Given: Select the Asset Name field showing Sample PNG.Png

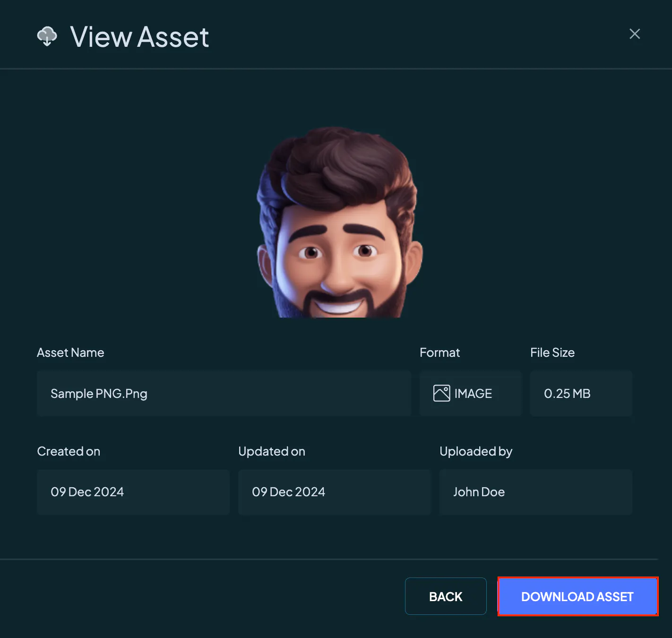Looking at the screenshot, I should click(224, 393).
